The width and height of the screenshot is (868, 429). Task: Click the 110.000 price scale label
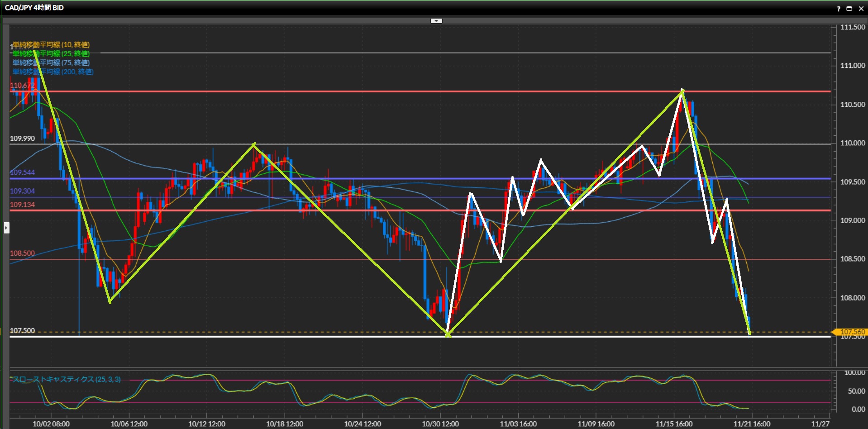852,143
